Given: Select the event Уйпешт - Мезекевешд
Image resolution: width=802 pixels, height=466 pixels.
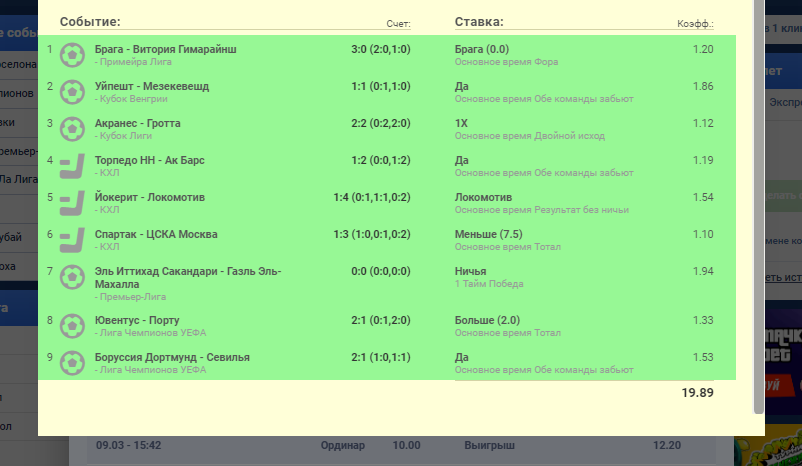Looking at the screenshot, I should [152, 86].
